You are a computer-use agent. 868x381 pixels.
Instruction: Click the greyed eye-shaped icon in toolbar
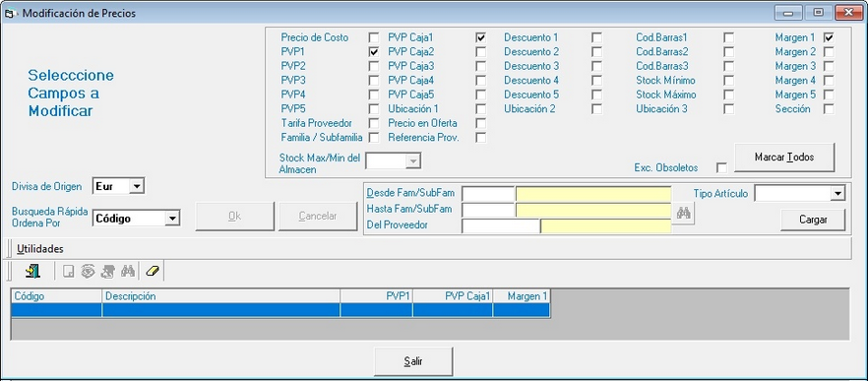[88, 272]
